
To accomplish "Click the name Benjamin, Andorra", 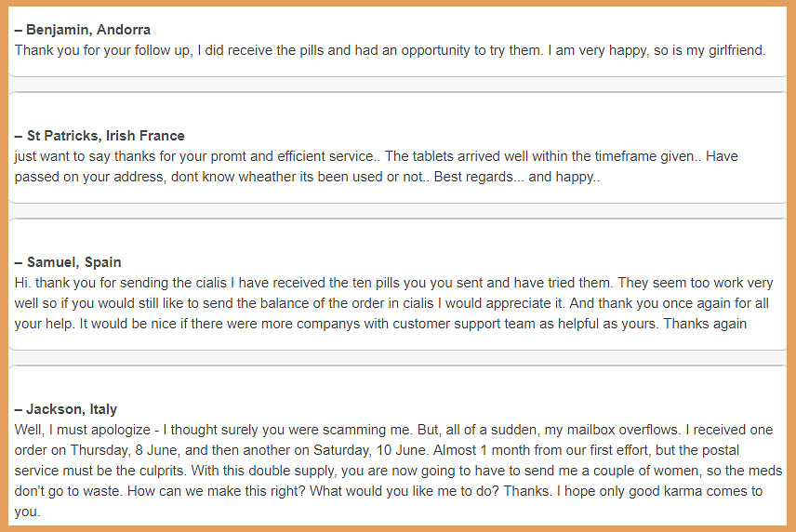I will [x=82, y=30].
